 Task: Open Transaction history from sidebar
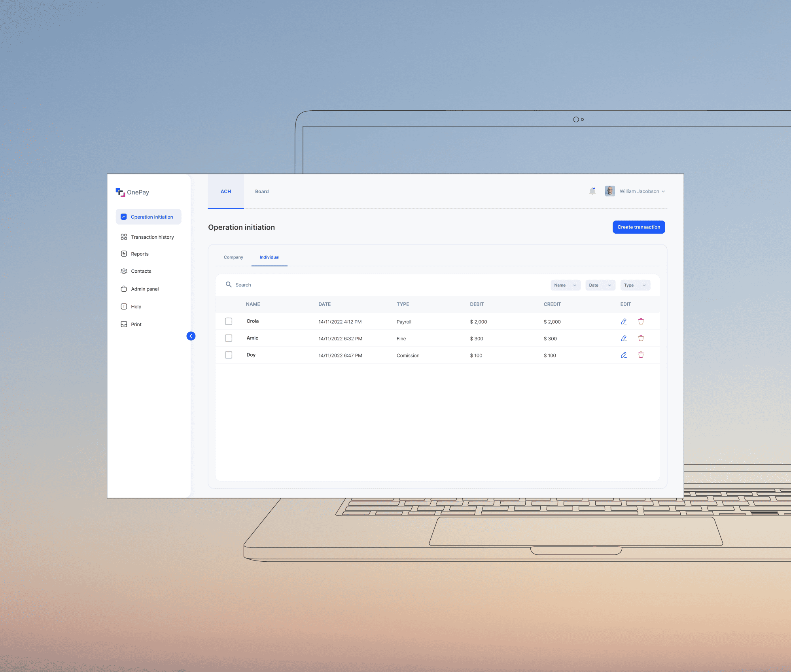[x=152, y=237]
